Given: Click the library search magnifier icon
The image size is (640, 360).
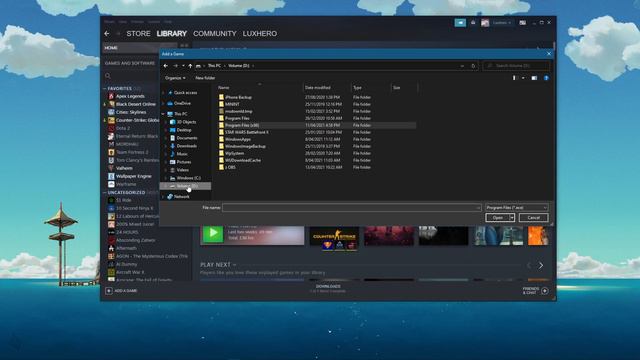Looking at the screenshot, I should coord(108,76).
